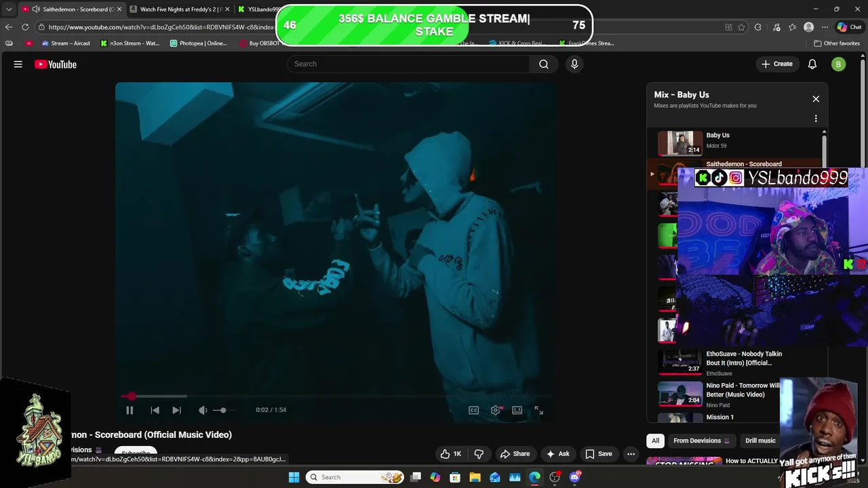Click the Windows taskbar search box
The width and height of the screenshot is (868, 488).
coord(356,477)
